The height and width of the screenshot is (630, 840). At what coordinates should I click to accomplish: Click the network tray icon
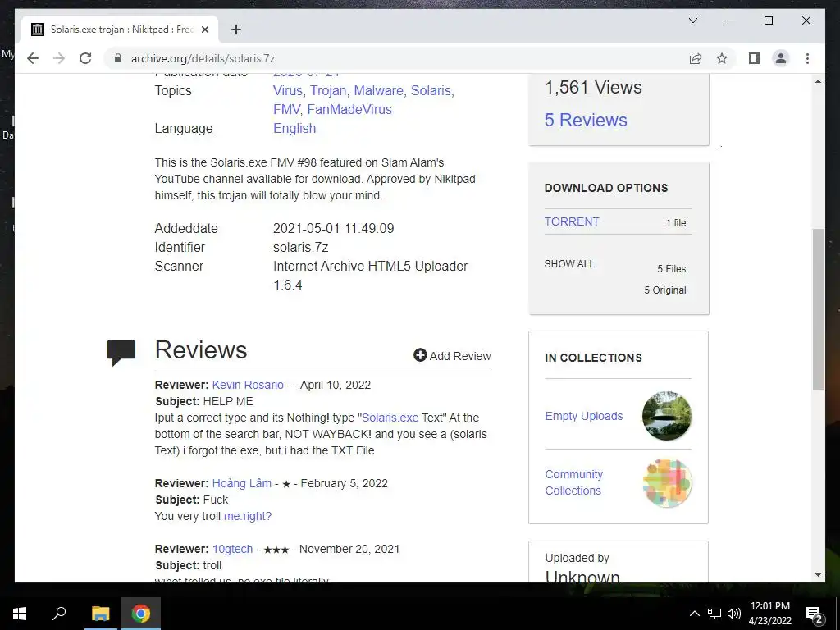(x=714, y=614)
